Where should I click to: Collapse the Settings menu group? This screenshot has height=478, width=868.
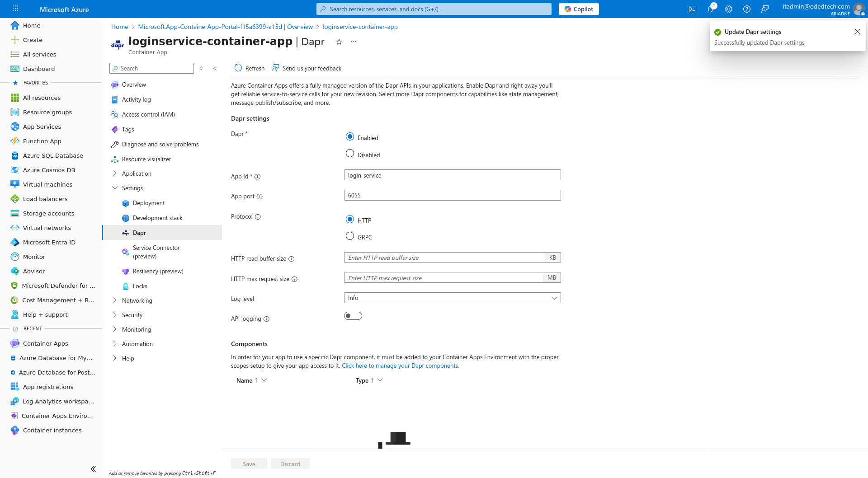(115, 188)
